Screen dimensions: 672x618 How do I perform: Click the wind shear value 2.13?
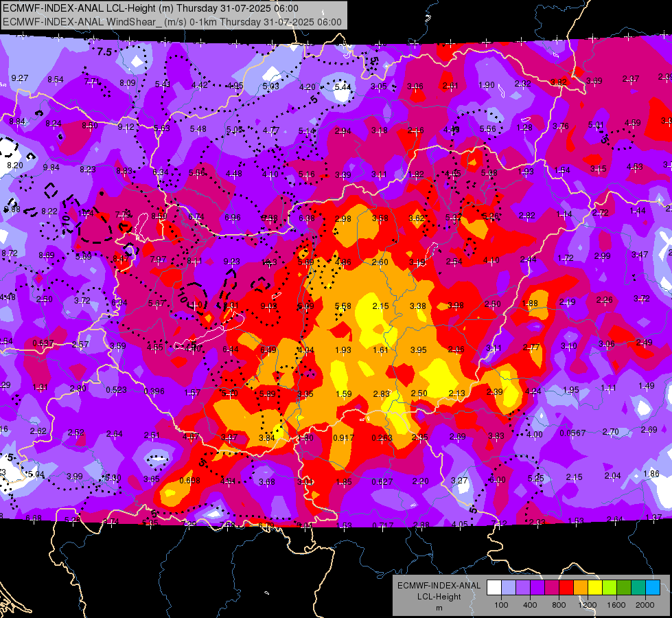point(457,393)
